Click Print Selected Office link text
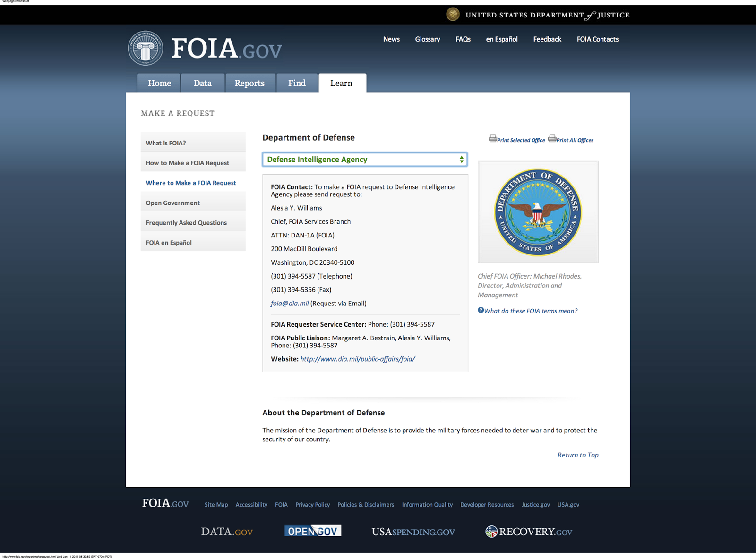The height and width of the screenshot is (558, 756). [x=521, y=140]
